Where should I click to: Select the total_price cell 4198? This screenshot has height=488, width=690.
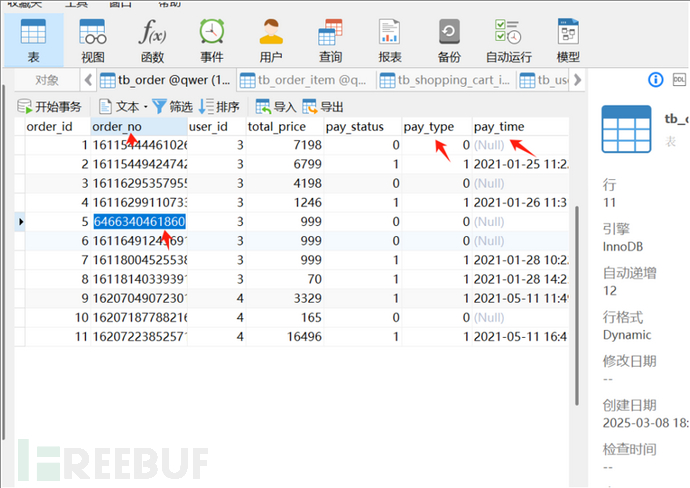(x=285, y=183)
